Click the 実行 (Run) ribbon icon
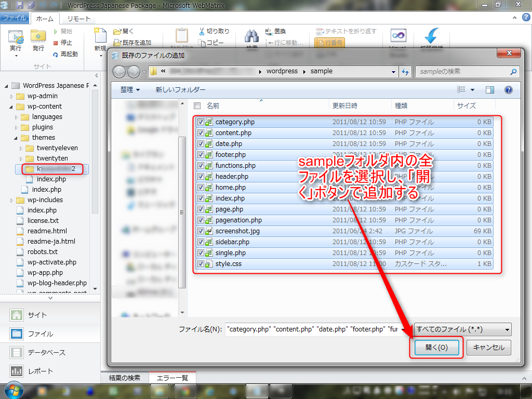Image resolution: width=532 pixels, height=399 pixels. click(x=16, y=41)
